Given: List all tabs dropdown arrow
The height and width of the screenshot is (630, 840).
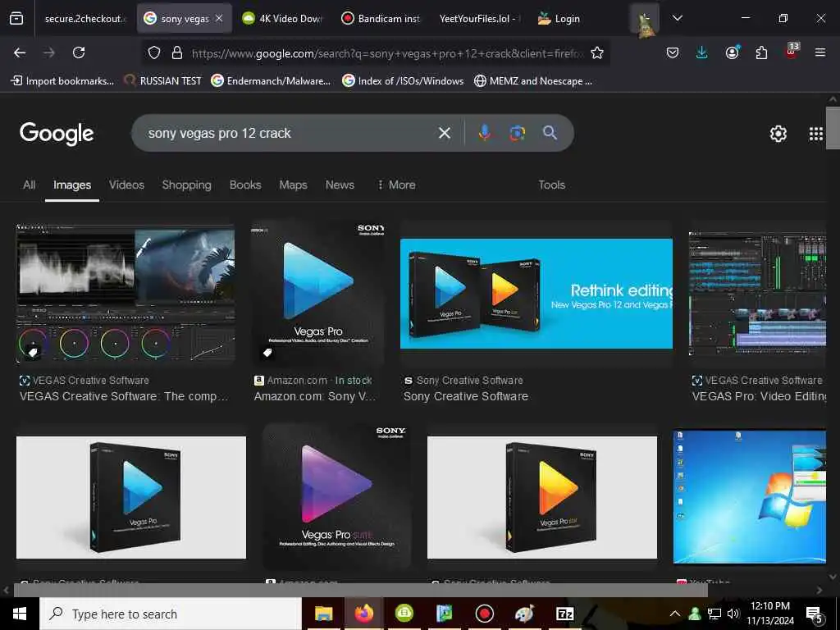Looking at the screenshot, I should pos(677,18).
